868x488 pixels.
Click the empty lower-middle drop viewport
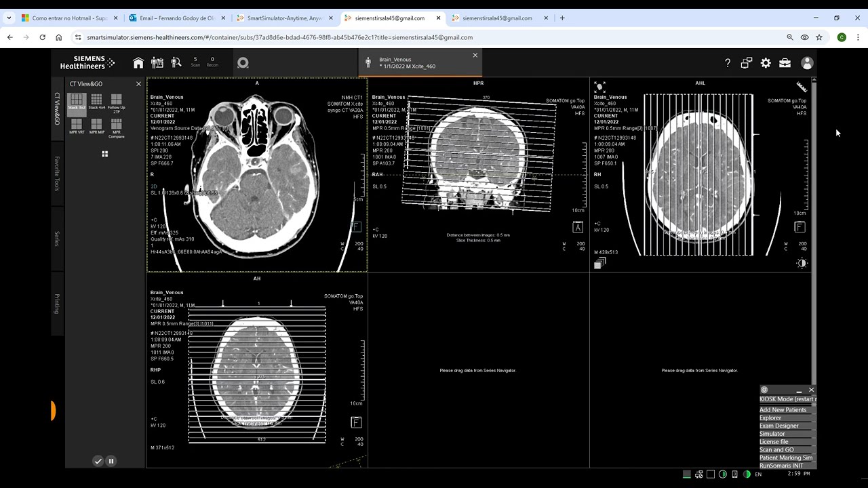(478, 370)
